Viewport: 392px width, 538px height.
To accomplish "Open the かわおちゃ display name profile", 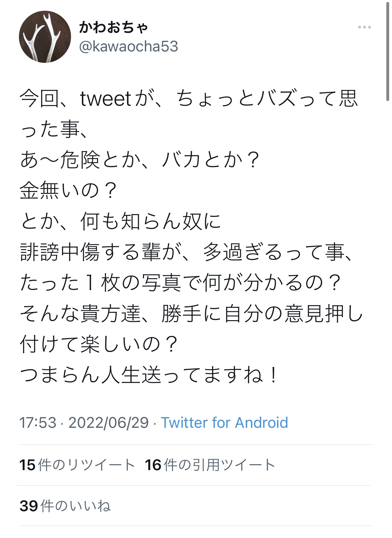I will point(113,27).
